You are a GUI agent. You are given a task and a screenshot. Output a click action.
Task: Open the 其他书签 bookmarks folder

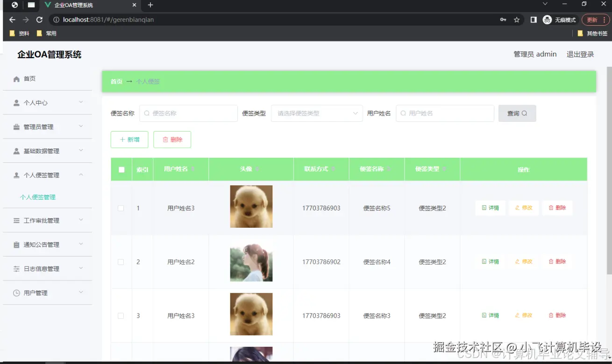pyautogui.click(x=592, y=34)
